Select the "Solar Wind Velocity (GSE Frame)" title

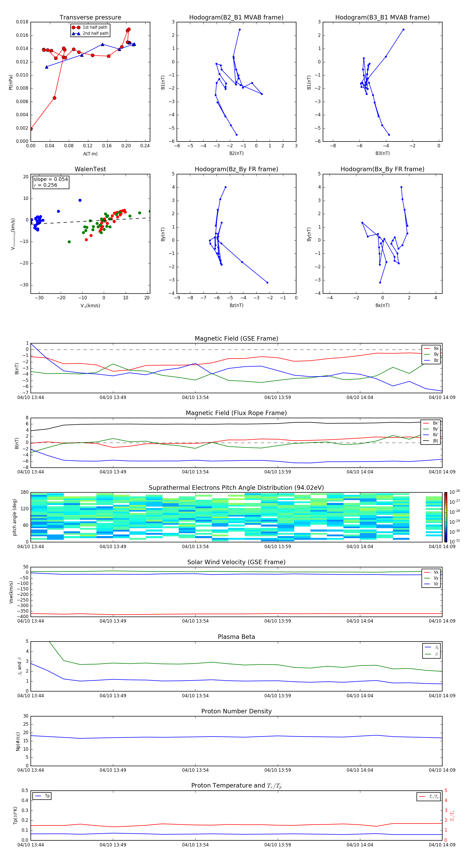pos(236,562)
